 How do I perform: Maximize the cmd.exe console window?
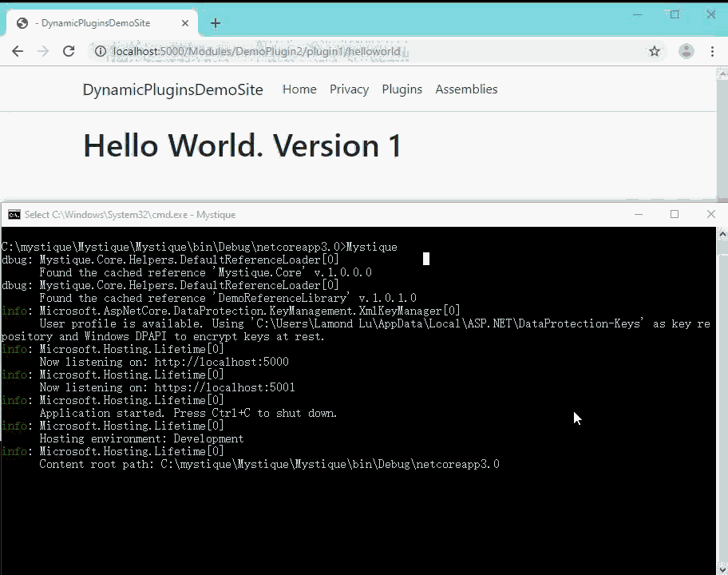675,214
